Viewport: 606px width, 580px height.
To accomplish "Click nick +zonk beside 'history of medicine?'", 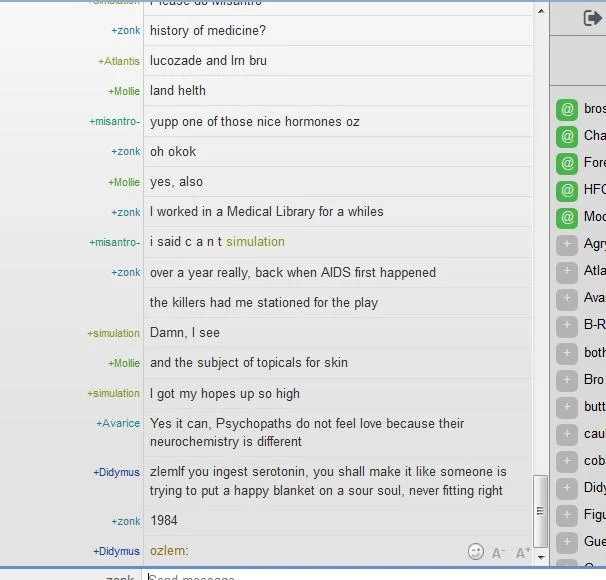I will [126, 31].
